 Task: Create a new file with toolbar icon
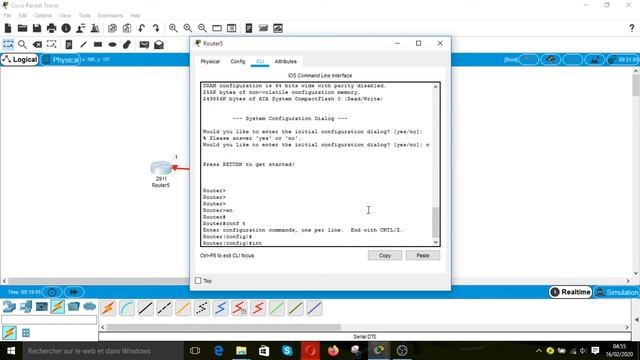(8, 28)
